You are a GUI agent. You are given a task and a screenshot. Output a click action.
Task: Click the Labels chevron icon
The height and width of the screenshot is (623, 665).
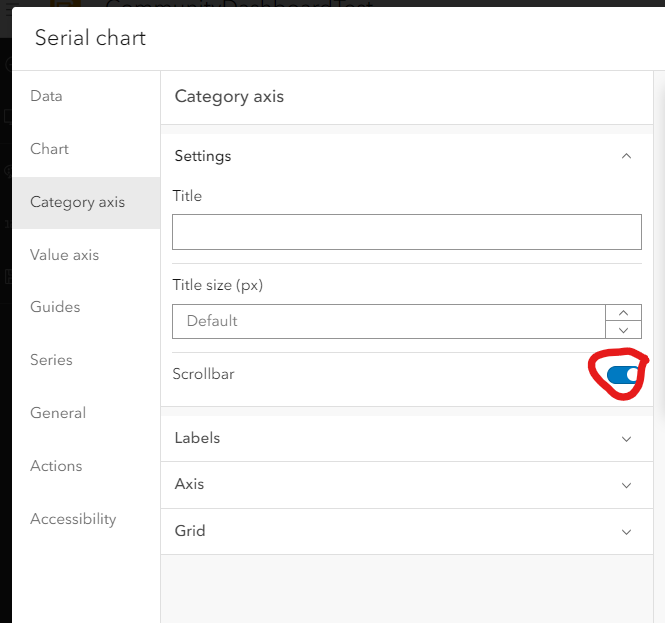(627, 438)
